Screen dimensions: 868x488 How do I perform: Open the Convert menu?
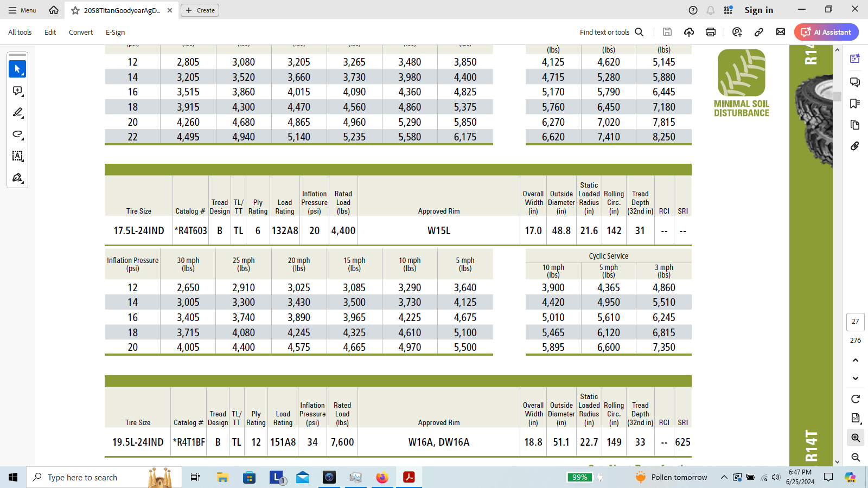81,33
